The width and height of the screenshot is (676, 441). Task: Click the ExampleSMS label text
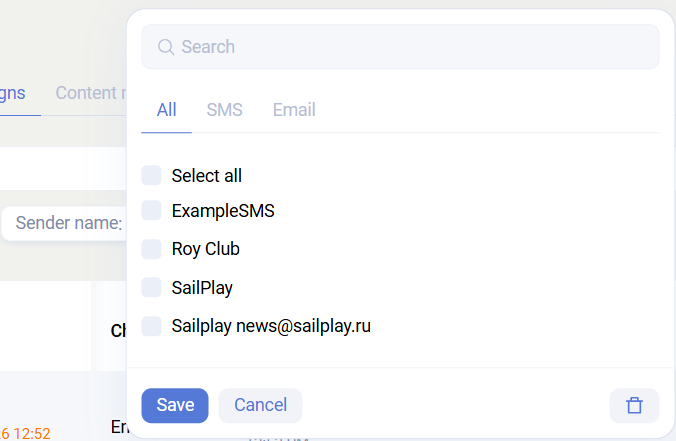[x=223, y=210]
